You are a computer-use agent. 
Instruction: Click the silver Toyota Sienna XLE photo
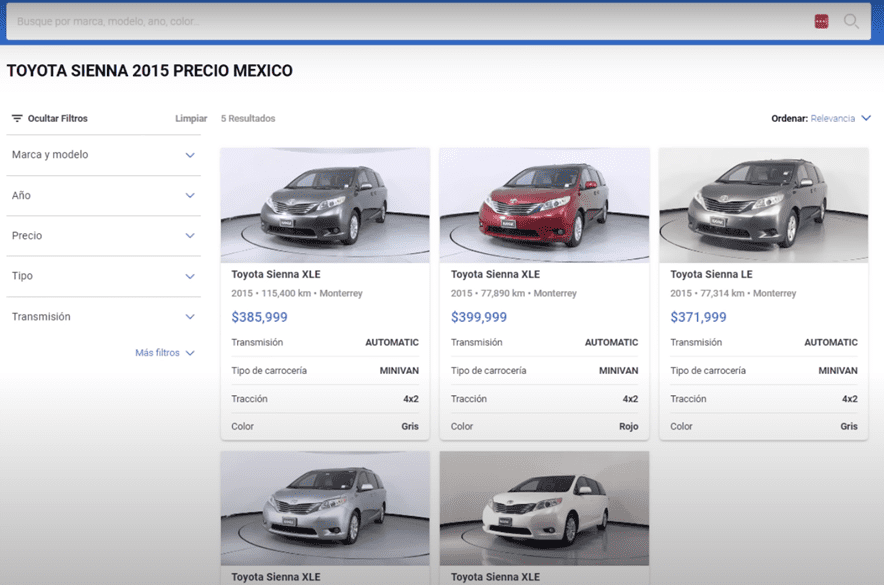point(324,508)
